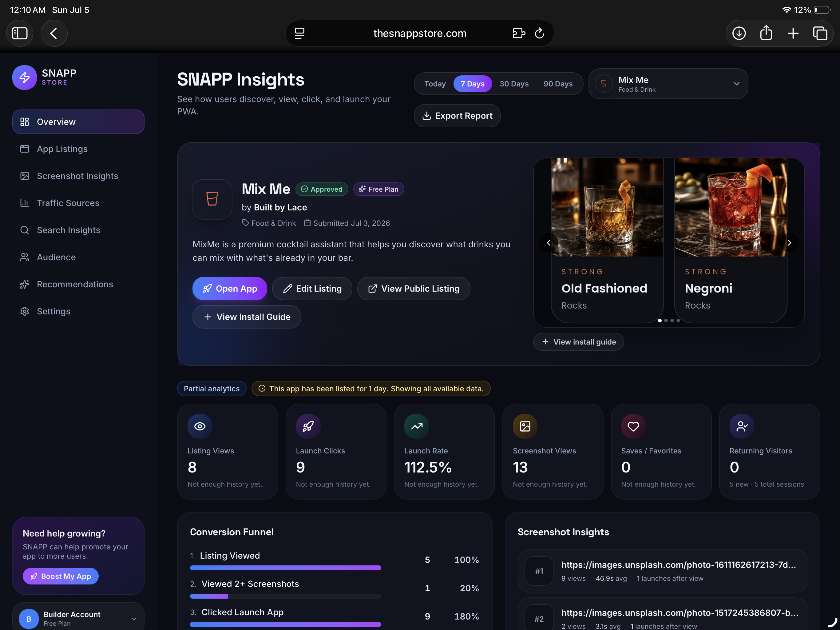Switch the range to 30 Days
The width and height of the screenshot is (840, 630).
click(x=514, y=84)
